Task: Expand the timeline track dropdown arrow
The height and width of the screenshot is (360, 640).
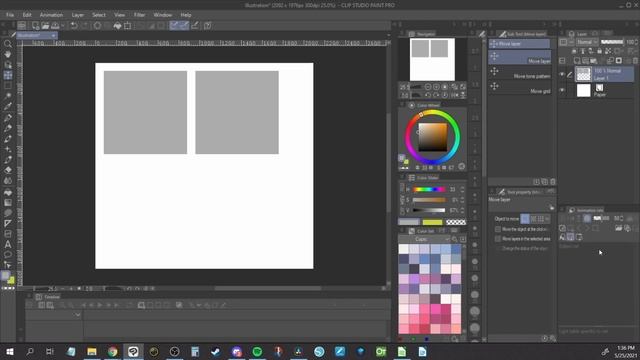Action: click(78, 315)
